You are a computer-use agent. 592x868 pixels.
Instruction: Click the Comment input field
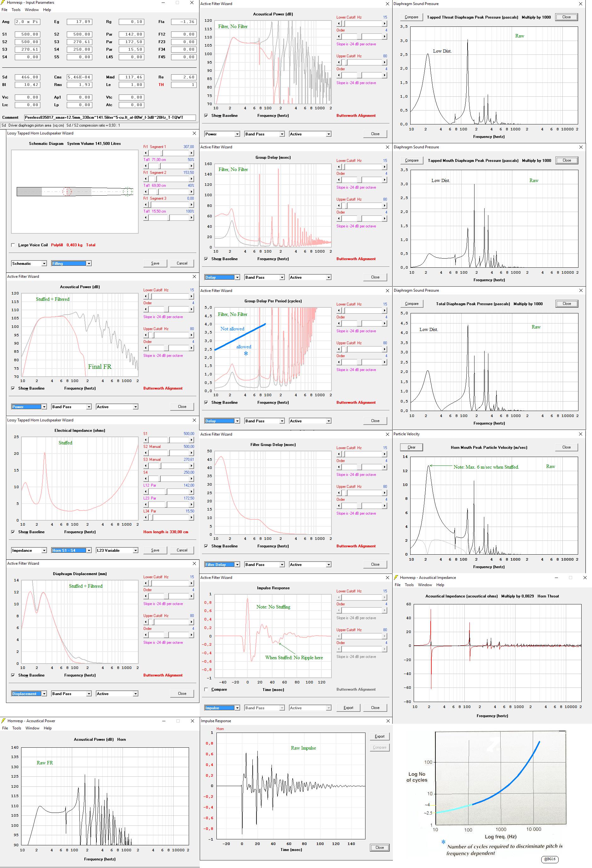pos(110,117)
